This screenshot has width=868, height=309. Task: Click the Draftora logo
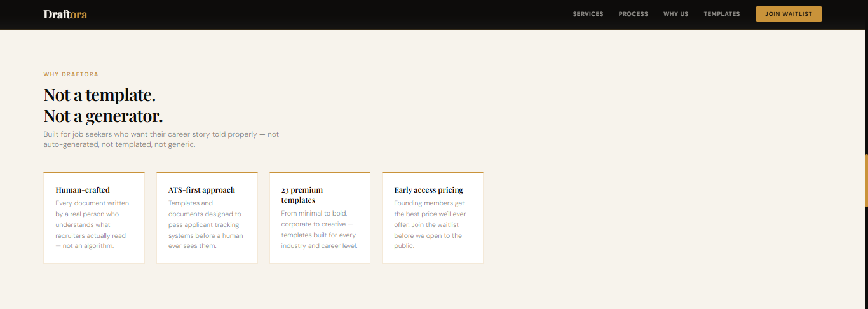coord(65,14)
